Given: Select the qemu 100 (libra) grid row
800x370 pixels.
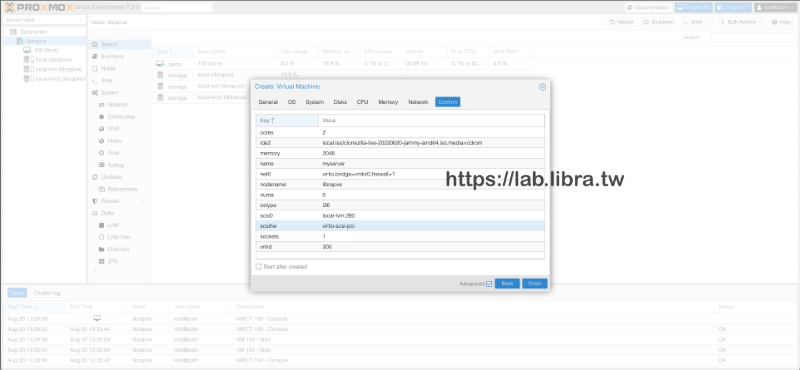Looking at the screenshot, I should point(342,64).
